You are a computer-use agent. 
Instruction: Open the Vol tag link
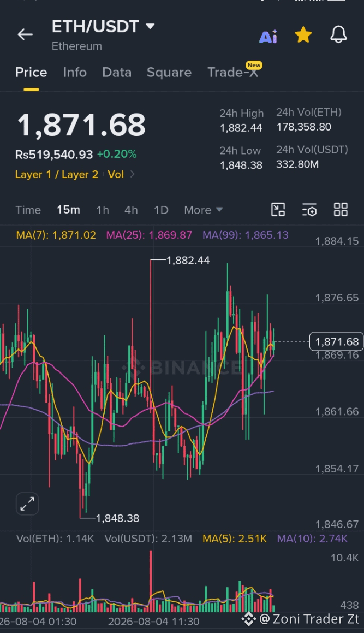(x=116, y=174)
